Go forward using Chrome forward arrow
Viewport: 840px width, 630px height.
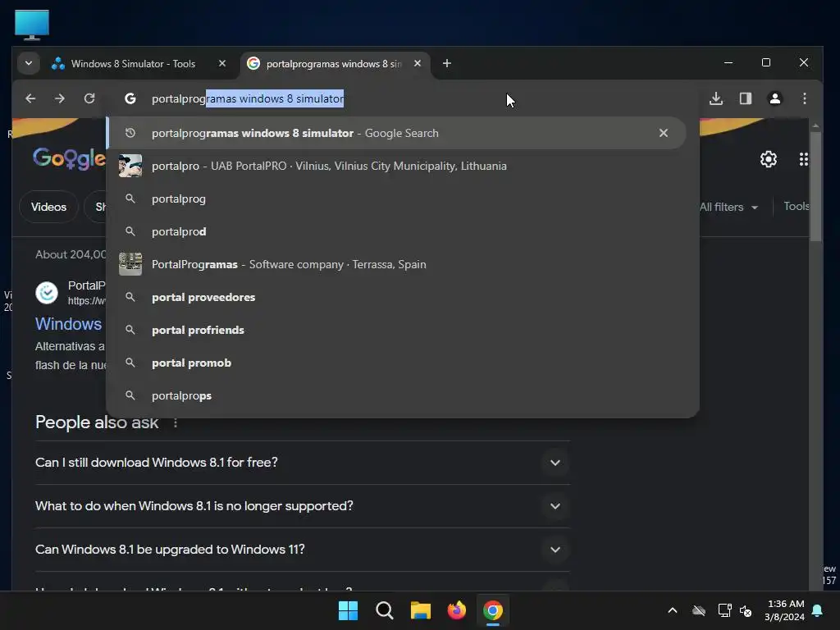click(x=59, y=98)
